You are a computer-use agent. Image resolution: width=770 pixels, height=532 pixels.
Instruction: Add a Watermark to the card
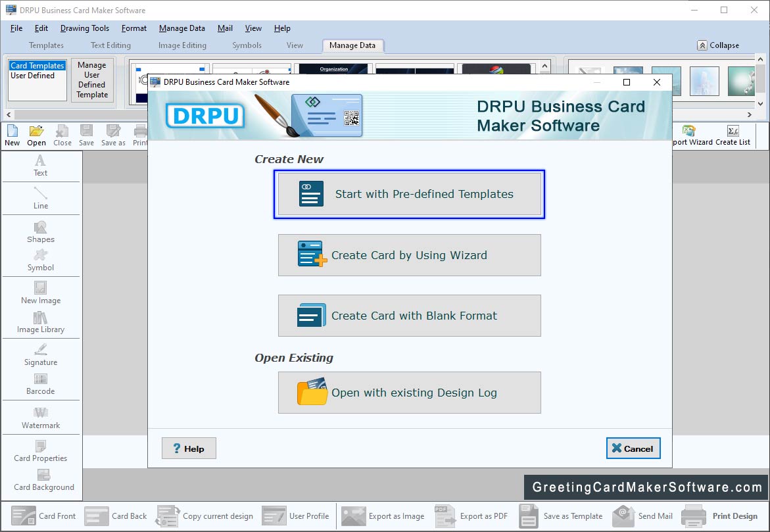40,418
